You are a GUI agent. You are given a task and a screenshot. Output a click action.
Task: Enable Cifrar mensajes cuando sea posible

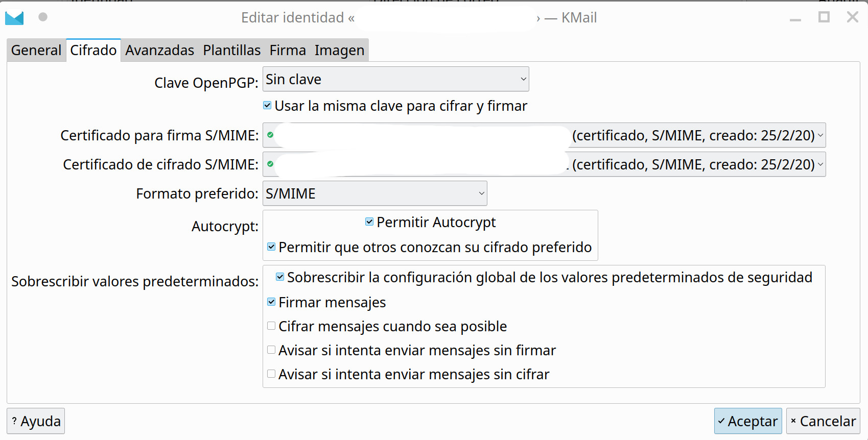click(271, 326)
